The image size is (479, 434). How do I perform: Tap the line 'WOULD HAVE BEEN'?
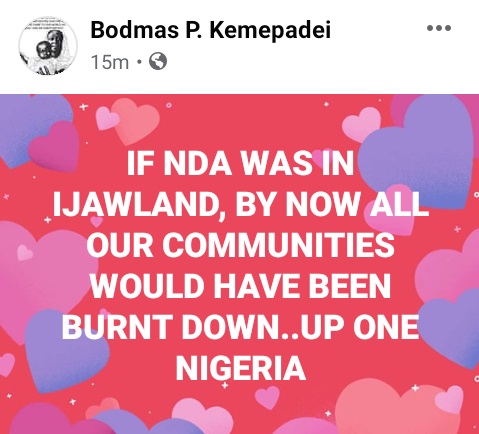pos(241,286)
